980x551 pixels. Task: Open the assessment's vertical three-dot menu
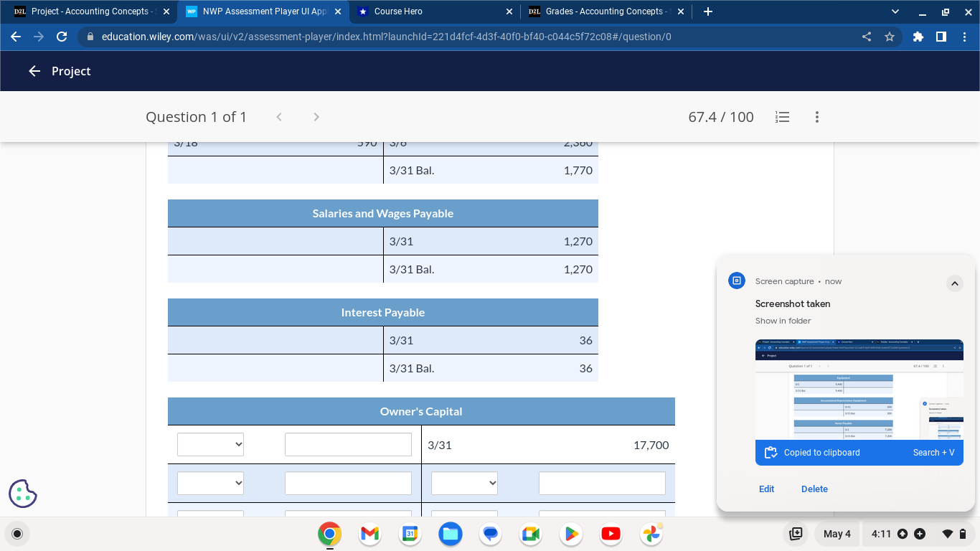[x=816, y=117]
